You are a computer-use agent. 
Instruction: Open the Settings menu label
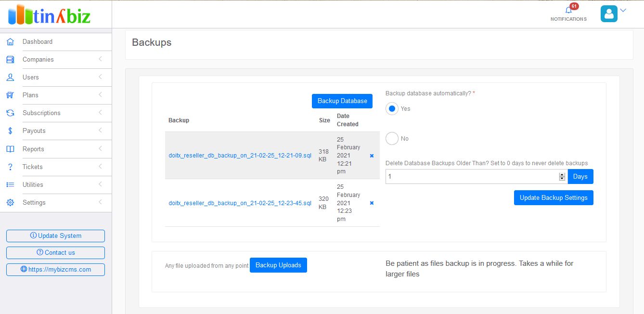tap(34, 203)
